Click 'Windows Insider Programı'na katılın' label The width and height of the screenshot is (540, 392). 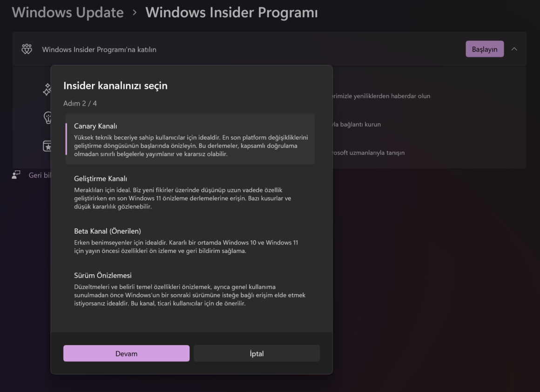tap(99, 50)
